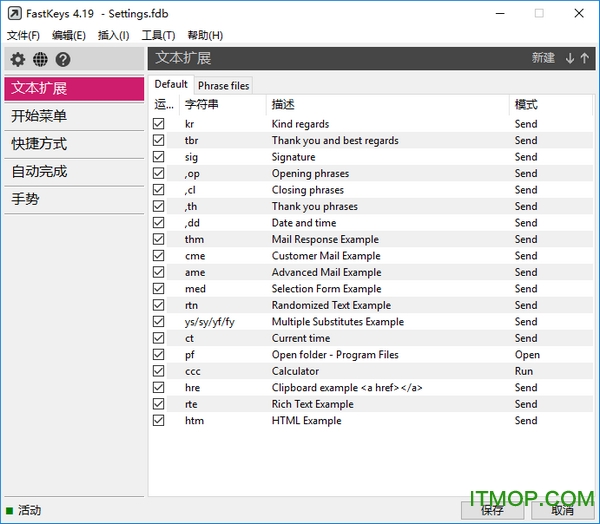Click the 保存 save button
Viewport: 600px width, 524px height.
tap(492, 510)
